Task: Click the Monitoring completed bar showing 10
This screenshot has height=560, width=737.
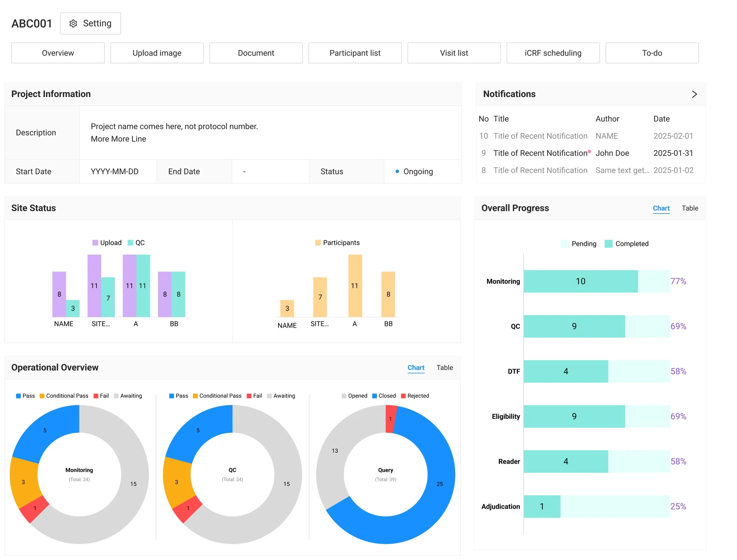Action: pos(581,281)
